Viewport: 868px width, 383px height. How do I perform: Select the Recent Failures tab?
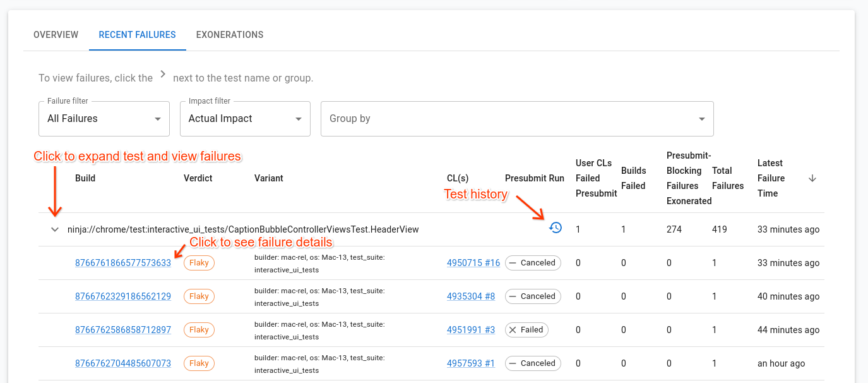[137, 35]
